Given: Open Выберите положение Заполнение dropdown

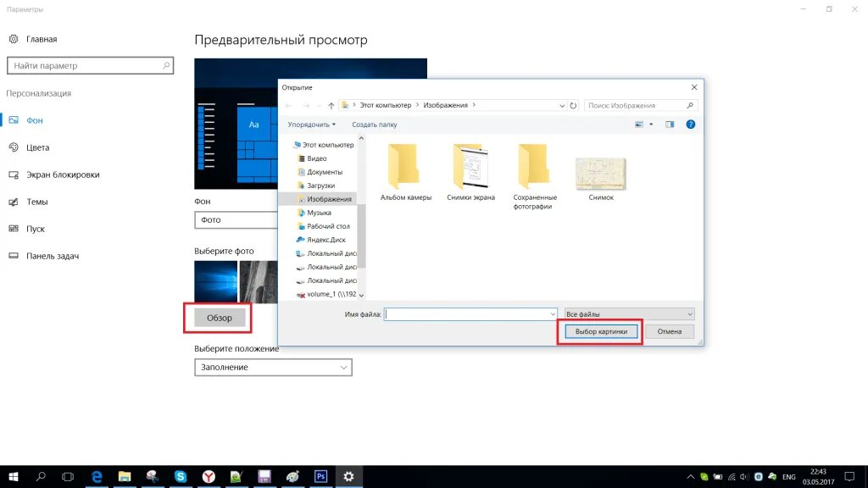Looking at the screenshot, I should point(273,368).
